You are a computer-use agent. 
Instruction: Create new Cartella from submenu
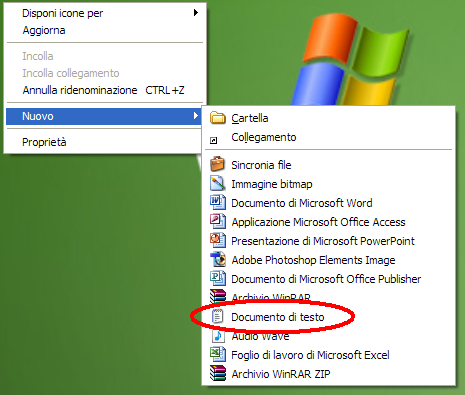(x=250, y=118)
